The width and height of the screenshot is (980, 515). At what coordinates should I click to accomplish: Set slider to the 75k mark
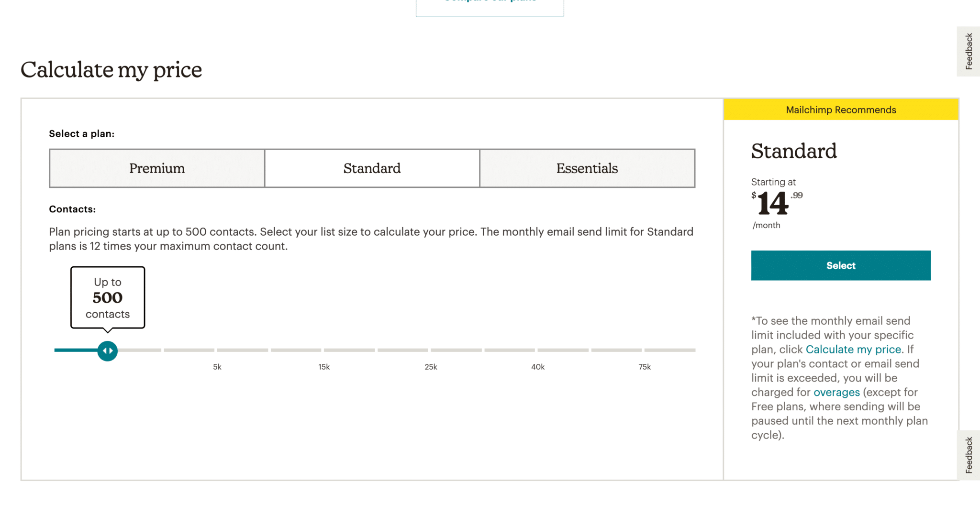point(645,350)
